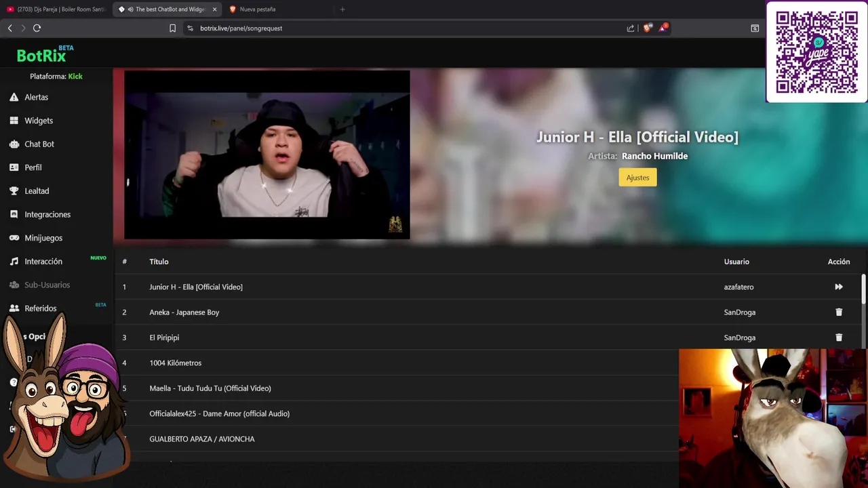Reload the current page
Viewport: 868px width, 488px height.
37,28
